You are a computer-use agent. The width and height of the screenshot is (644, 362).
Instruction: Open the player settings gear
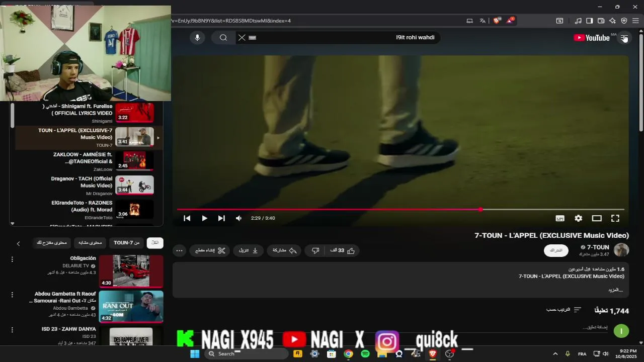tap(579, 218)
